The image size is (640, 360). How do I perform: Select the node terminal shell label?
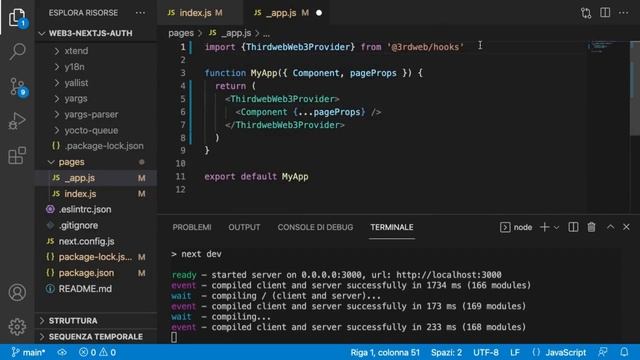tap(516, 227)
